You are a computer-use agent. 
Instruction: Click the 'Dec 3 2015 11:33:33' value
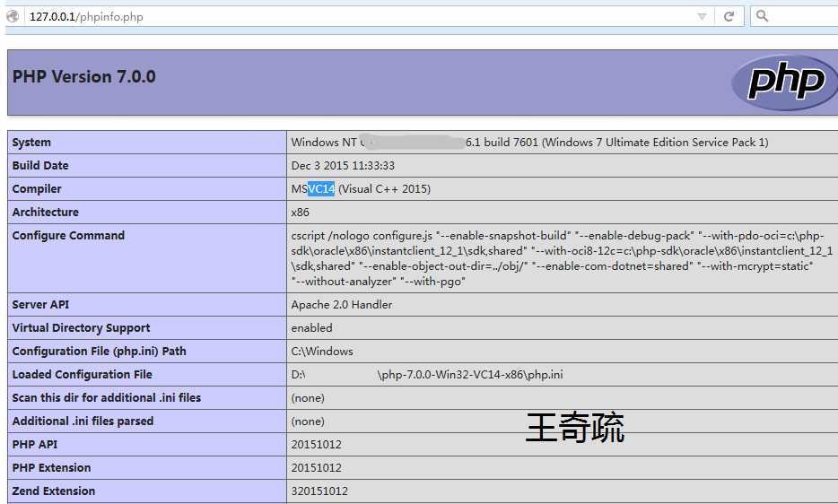coord(343,166)
